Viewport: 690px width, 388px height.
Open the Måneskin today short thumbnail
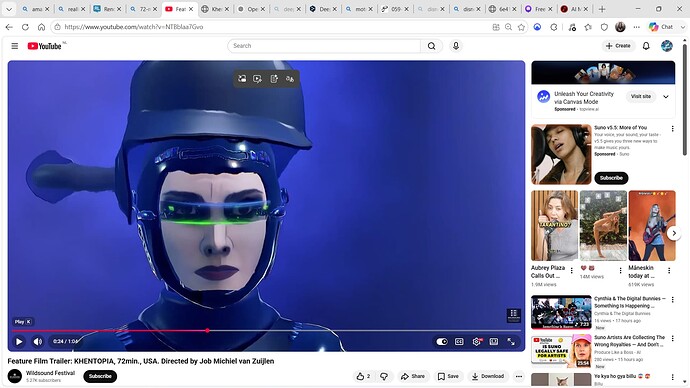[x=652, y=226]
